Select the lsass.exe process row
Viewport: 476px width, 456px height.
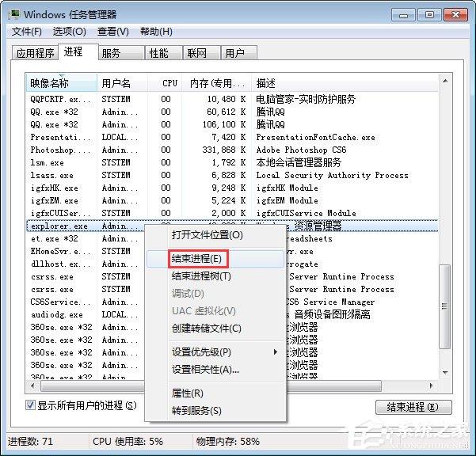[x=232, y=175]
